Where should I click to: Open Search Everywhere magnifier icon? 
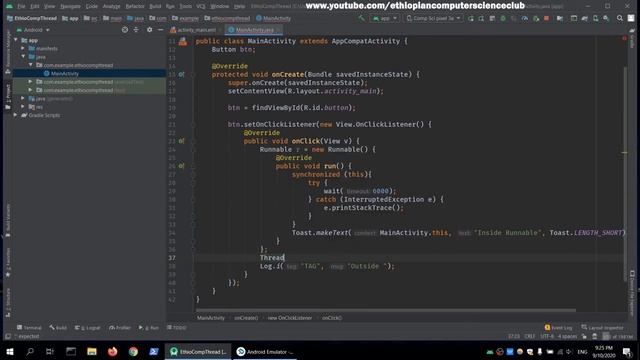[x=620, y=18]
